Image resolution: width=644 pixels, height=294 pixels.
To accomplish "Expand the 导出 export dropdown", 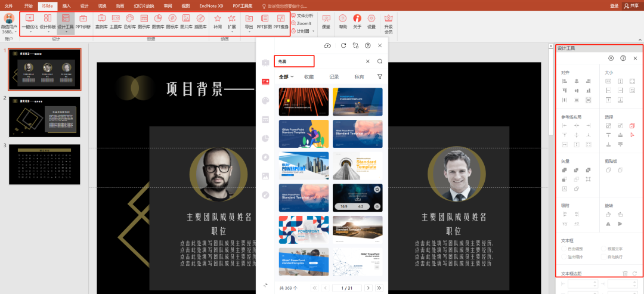I will [x=249, y=31].
